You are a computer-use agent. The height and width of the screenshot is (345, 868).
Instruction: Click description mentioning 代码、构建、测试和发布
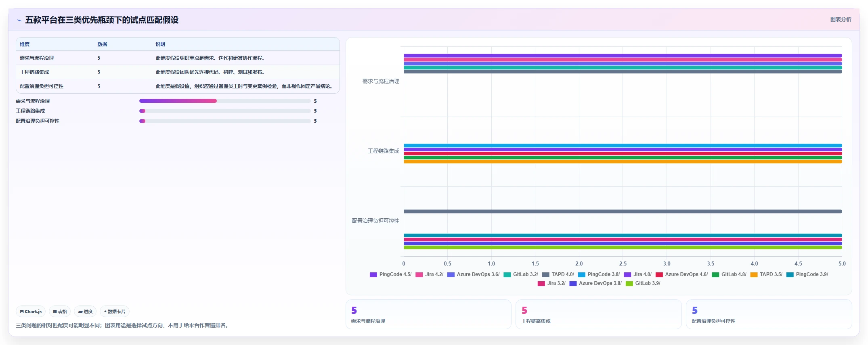click(210, 72)
